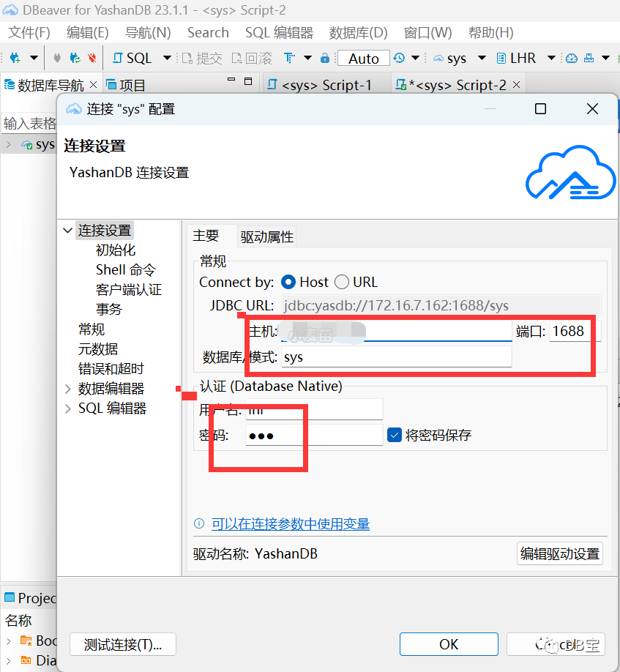Expand the SQL button dropdown arrow
The height and width of the screenshot is (672, 620).
pos(167,58)
